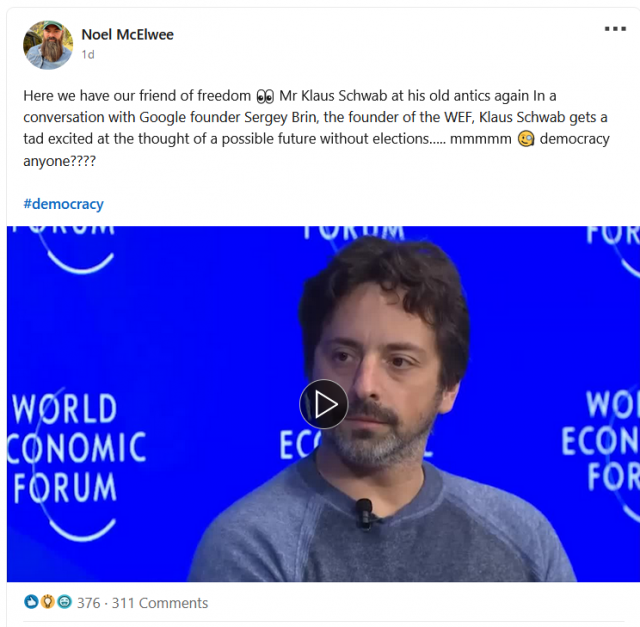Click the lapel microphone on the grey sweater
Image resolution: width=640 pixels, height=627 pixels.
(364, 513)
